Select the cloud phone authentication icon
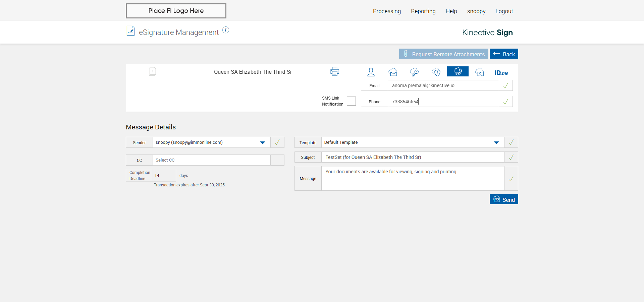 point(458,71)
